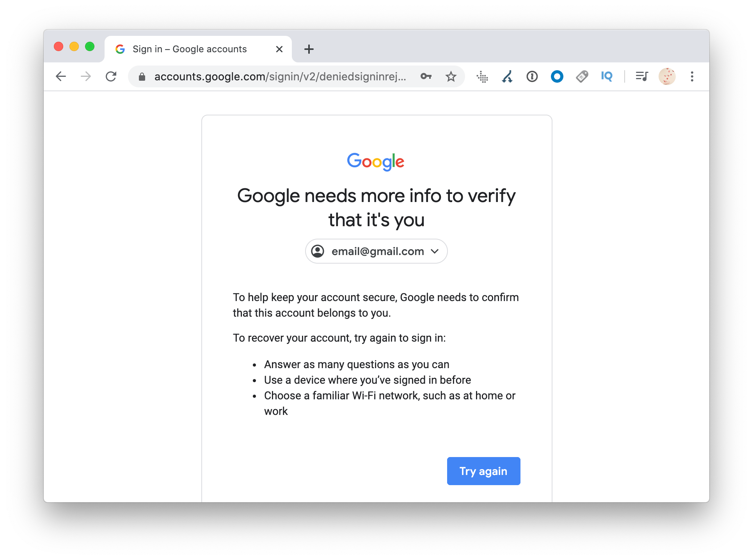The height and width of the screenshot is (560, 753).
Task: Expand the email@gmail.com account selector
Action: [376, 251]
